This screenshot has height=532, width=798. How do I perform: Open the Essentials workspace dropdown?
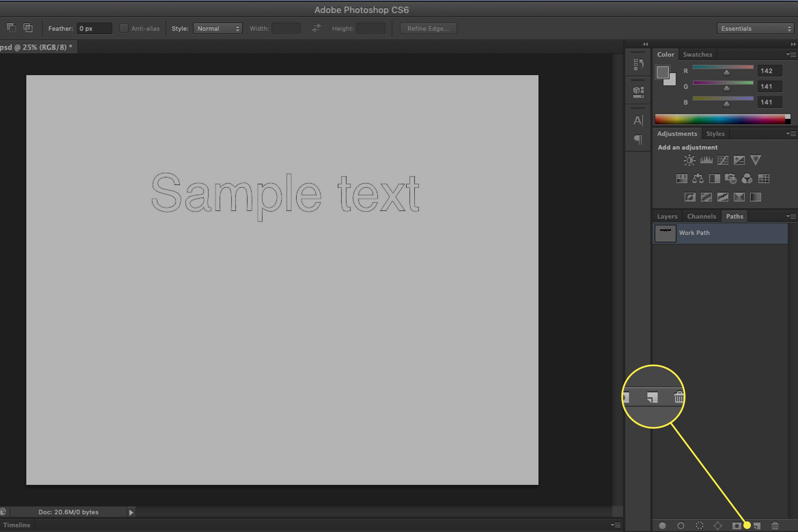[x=755, y=29]
